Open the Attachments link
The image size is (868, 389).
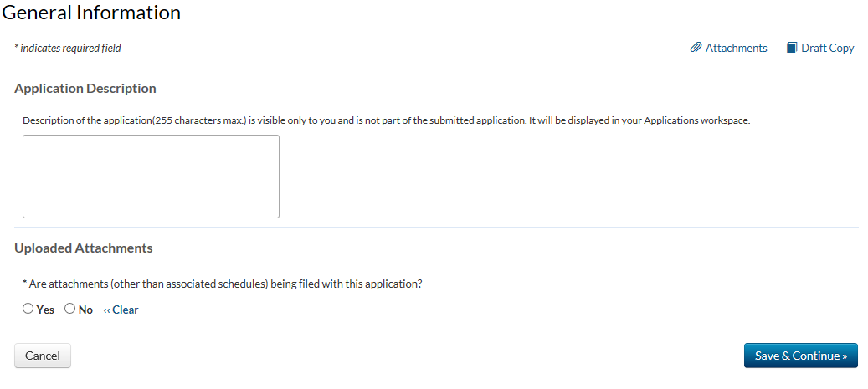pyautogui.click(x=736, y=48)
